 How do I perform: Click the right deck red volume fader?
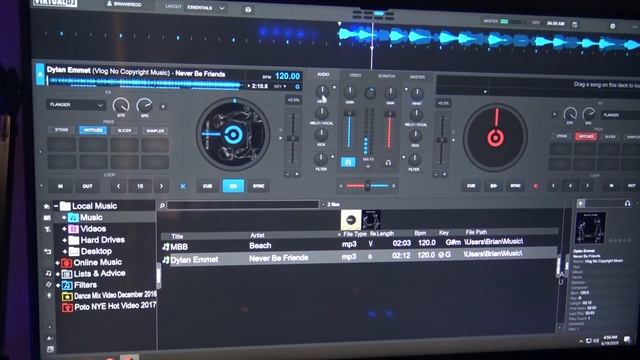[389, 130]
